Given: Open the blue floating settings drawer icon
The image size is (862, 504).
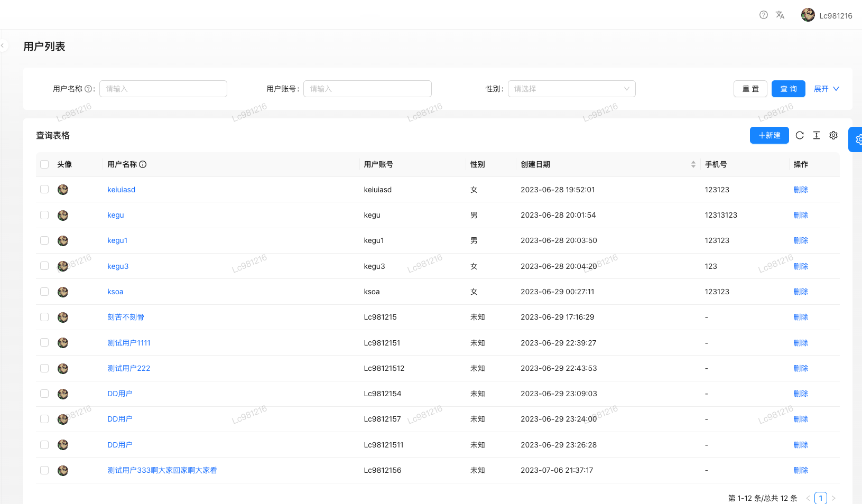Looking at the screenshot, I should 856,139.
